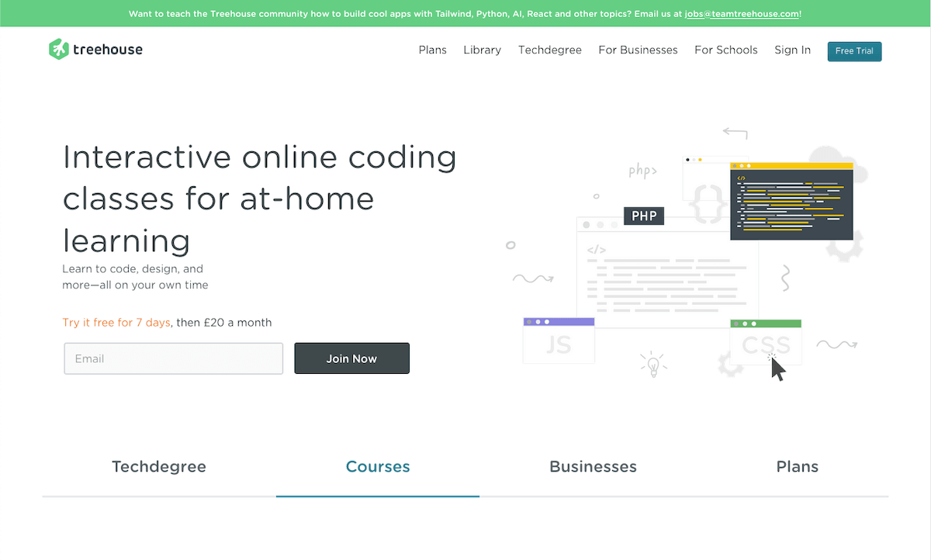
Task: Click the Sign In link
Action: click(792, 50)
